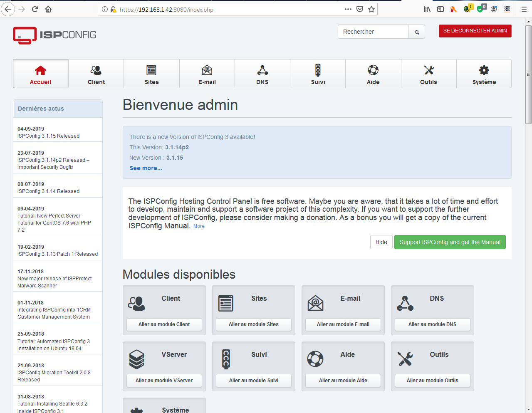The height and width of the screenshot is (413, 532).
Task: Open news ISPConfig 3.1.14p2 Released security bugfix
Action: (53, 163)
